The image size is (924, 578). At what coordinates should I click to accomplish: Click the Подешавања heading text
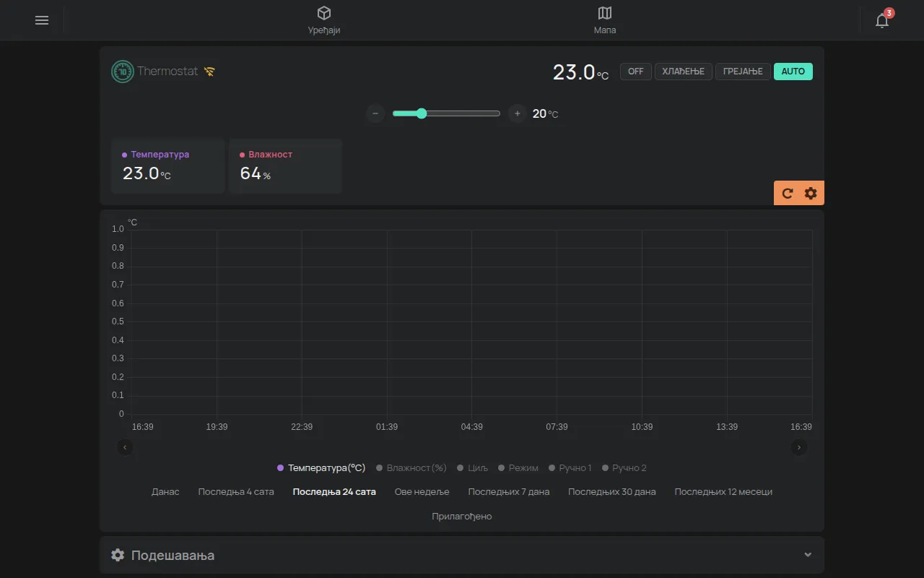(x=173, y=555)
